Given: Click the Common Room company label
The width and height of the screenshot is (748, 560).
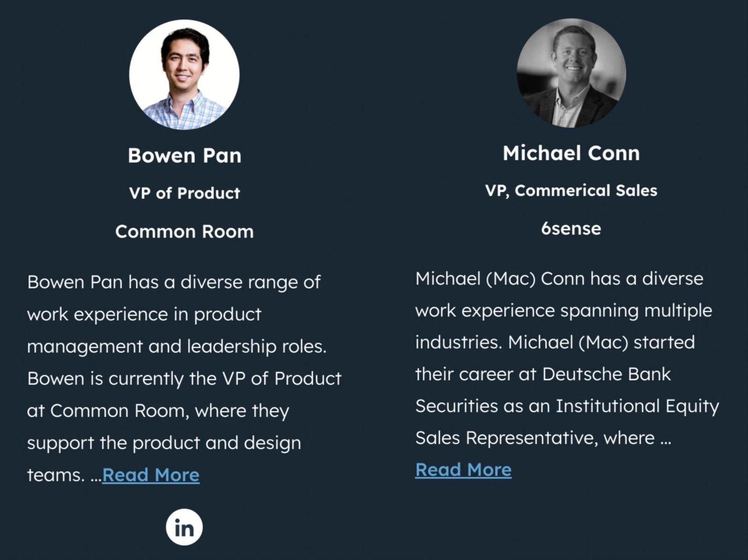Looking at the screenshot, I should 184,232.
